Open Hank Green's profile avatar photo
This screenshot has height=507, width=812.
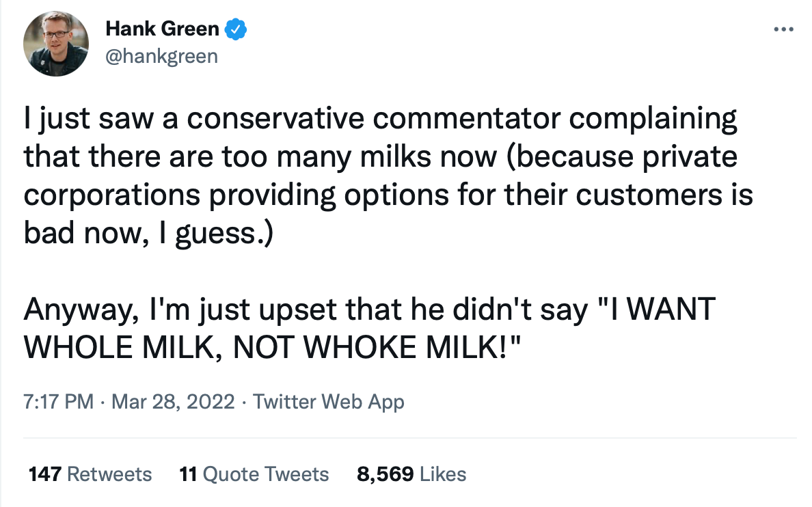pyautogui.click(x=56, y=44)
